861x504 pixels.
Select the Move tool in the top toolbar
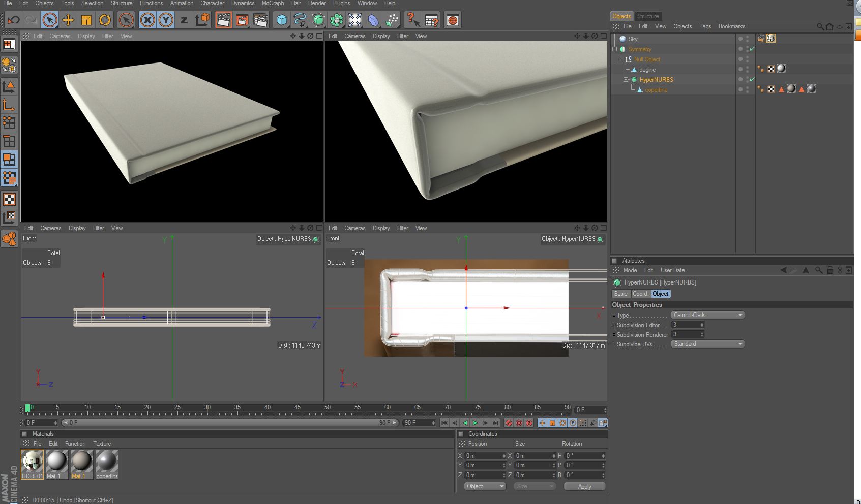68,20
